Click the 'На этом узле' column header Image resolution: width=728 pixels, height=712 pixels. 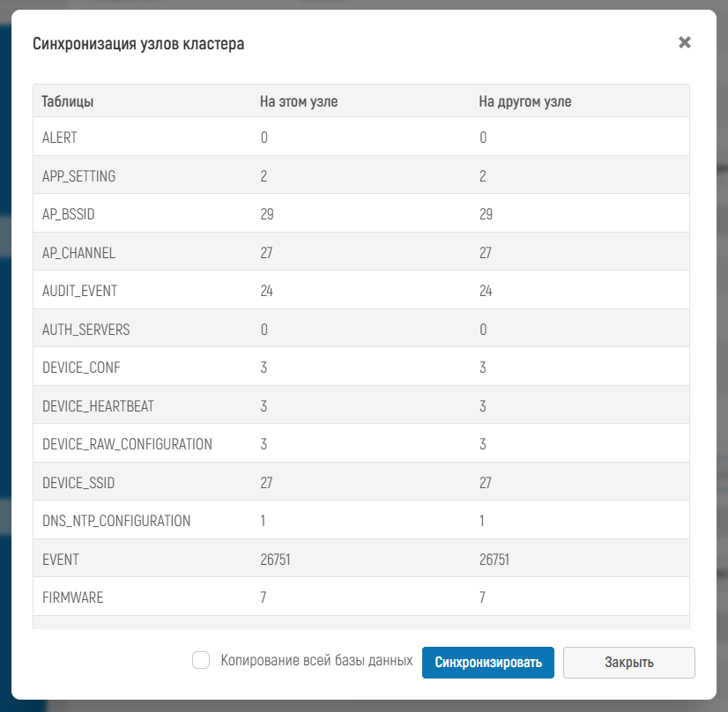[299, 101]
